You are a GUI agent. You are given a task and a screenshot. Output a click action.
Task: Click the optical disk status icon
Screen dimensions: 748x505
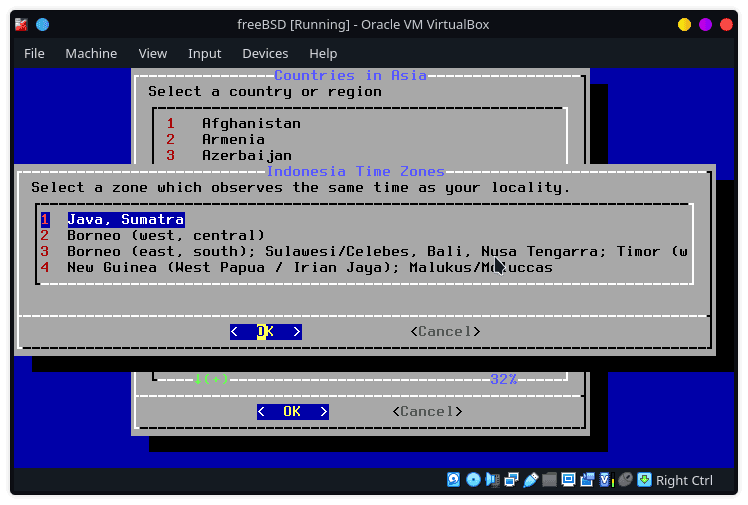click(473, 480)
